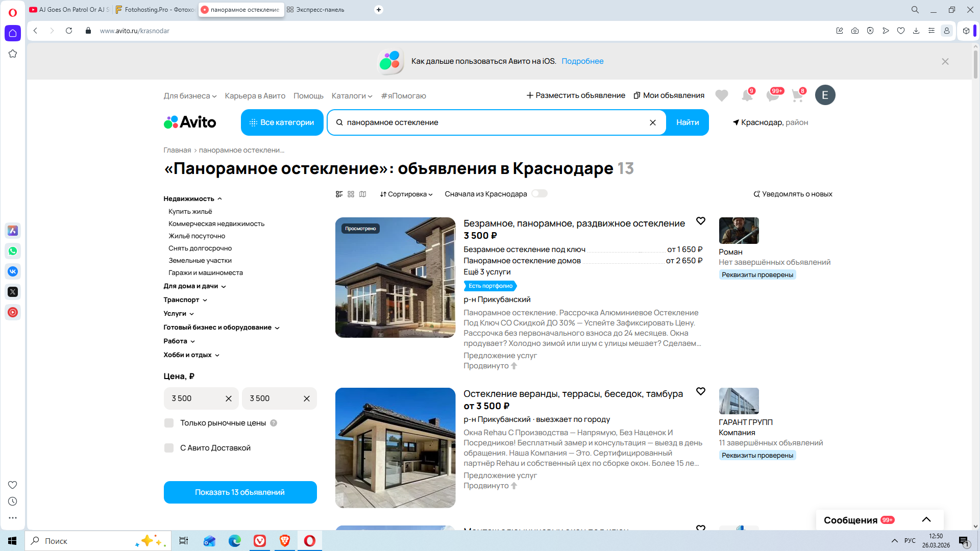Add Безрамное остекление listing to favorites
980x551 pixels.
click(700, 221)
